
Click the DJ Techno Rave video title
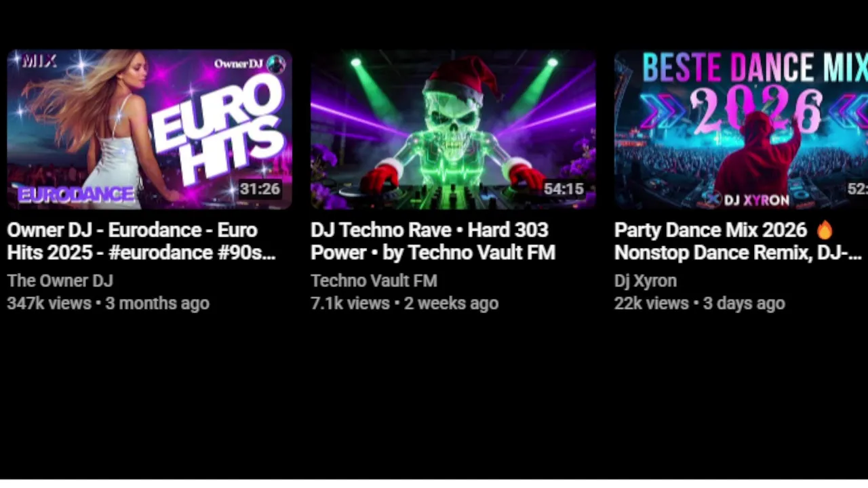[x=433, y=241]
